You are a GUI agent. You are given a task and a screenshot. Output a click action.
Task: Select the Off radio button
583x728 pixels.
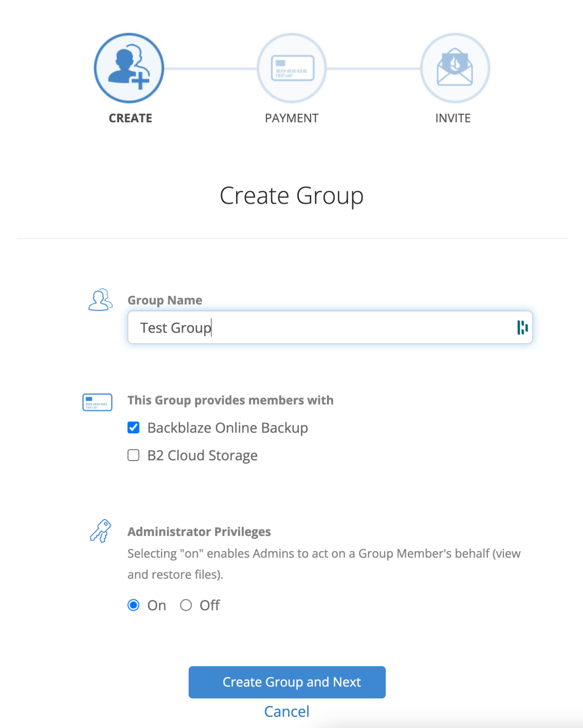(x=186, y=605)
